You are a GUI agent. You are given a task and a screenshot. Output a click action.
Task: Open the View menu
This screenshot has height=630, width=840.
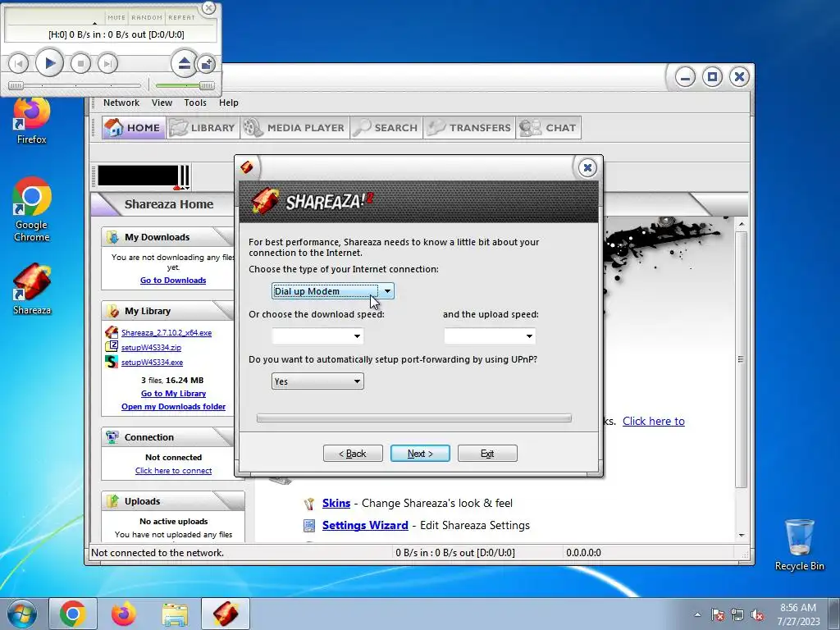[162, 103]
